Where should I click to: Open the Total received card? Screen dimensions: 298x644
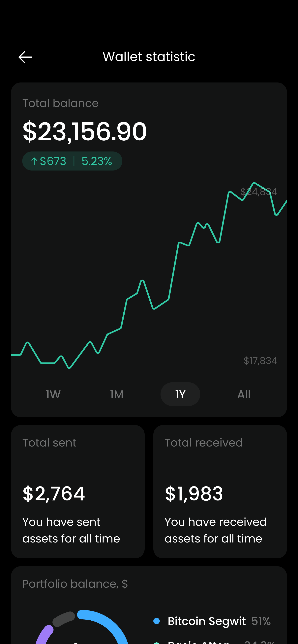pos(220,491)
